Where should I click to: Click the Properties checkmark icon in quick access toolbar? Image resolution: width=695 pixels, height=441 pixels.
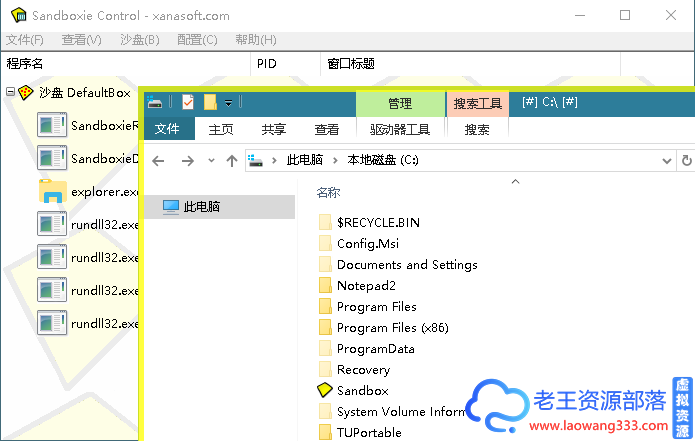pos(188,102)
